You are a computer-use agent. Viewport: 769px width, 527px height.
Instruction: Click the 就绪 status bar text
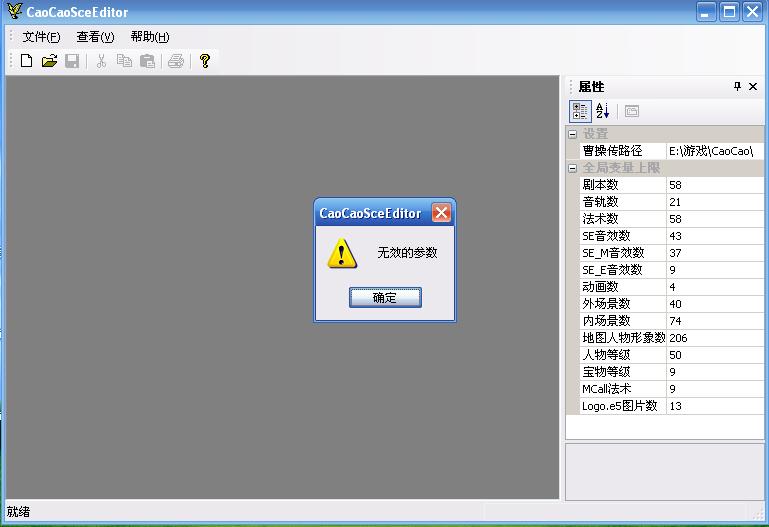pos(18,512)
